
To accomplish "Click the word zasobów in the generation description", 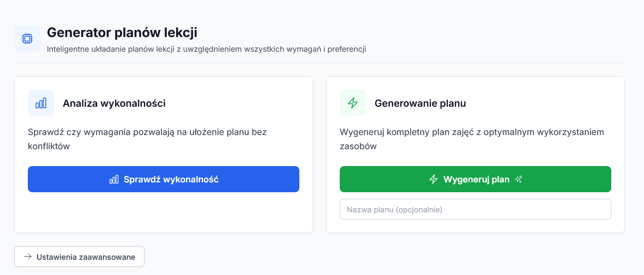I will point(358,146).
